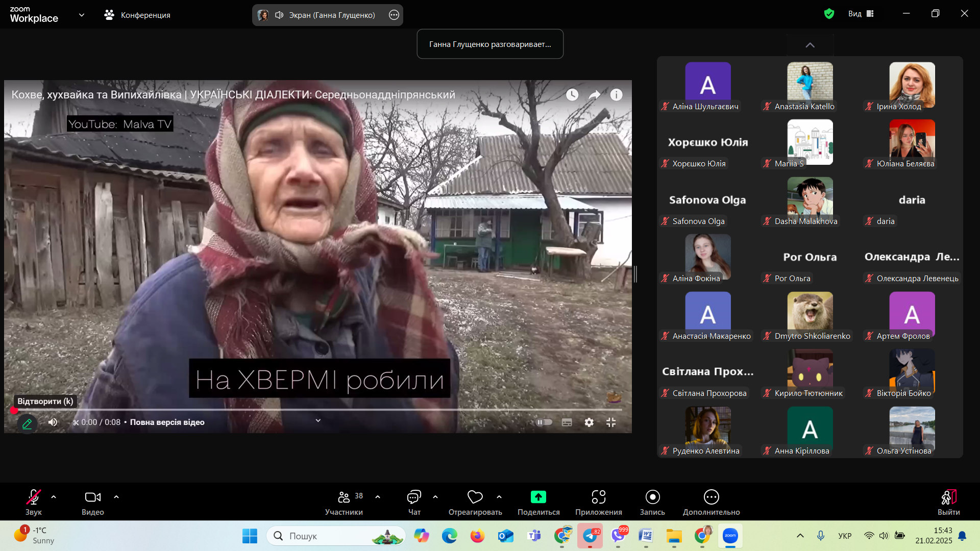
Task: Click the green Поделиться share button
Action: [538, 497]
